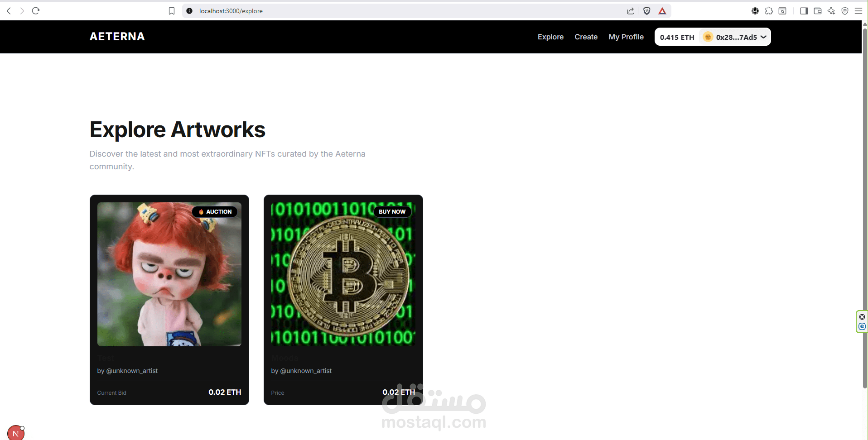Viewport: 868px width, 440px height.
Task: View site information icon beside the URL
Action: (x=189, y=11)
